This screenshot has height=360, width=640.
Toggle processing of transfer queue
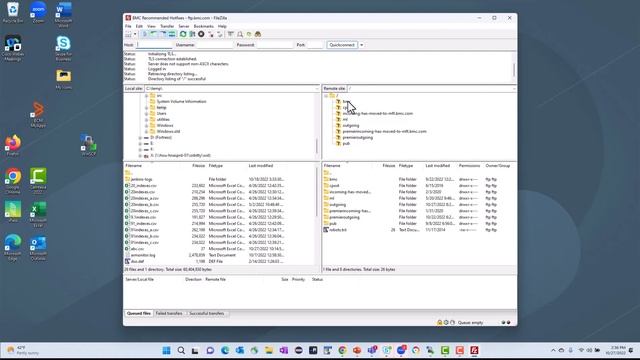[x=192, y=34]
